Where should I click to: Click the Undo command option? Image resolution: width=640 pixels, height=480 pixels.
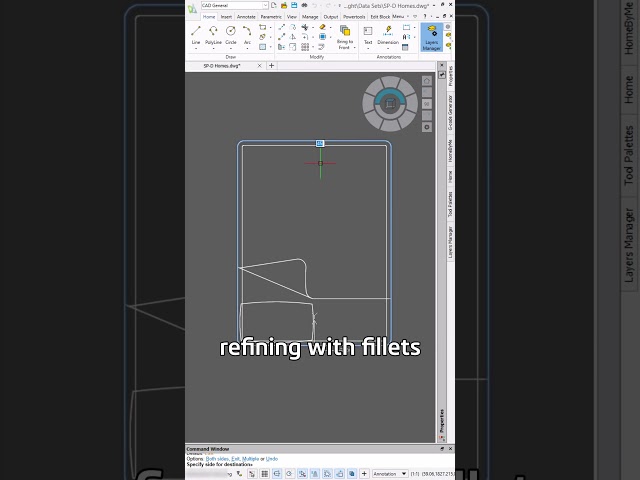tap(272, 459)
